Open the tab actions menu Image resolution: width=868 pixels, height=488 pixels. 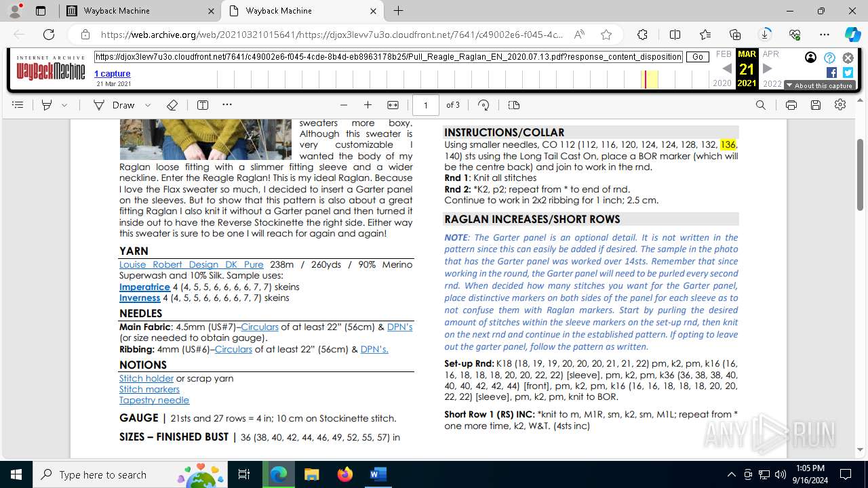point(40,11)
